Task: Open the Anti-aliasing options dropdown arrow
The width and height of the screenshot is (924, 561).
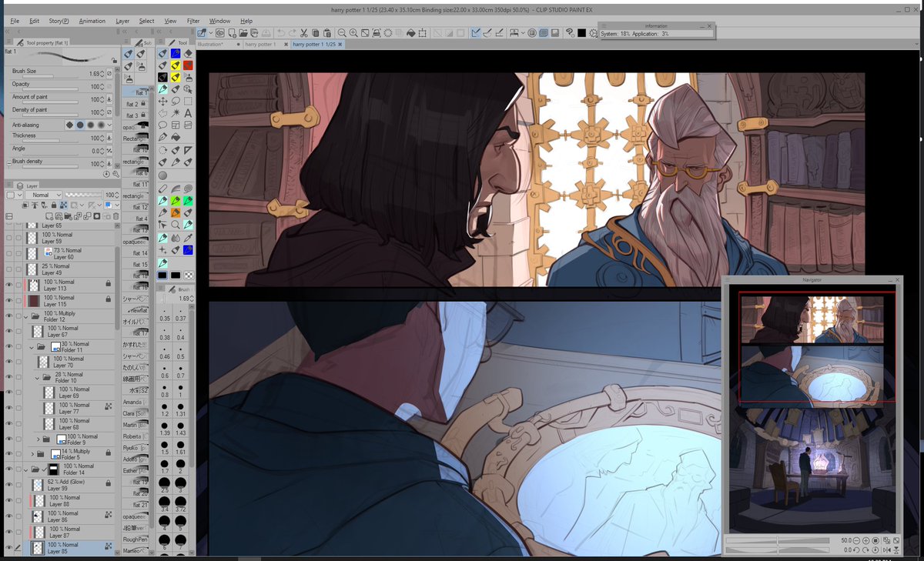Action: tap(109, 125)
